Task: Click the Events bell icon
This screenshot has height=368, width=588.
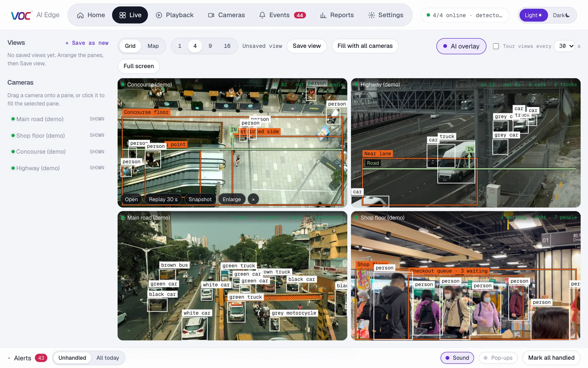Action: (262, 15)
